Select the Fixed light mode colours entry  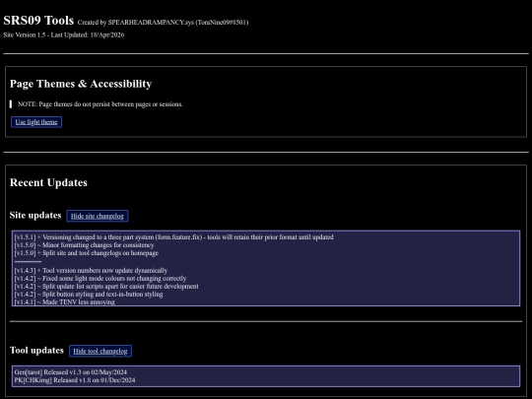pyautogui.click(x=100, y=279)
